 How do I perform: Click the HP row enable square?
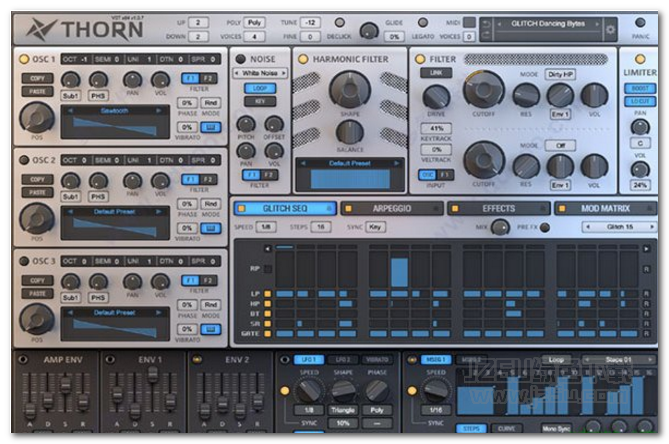point(268,304)
